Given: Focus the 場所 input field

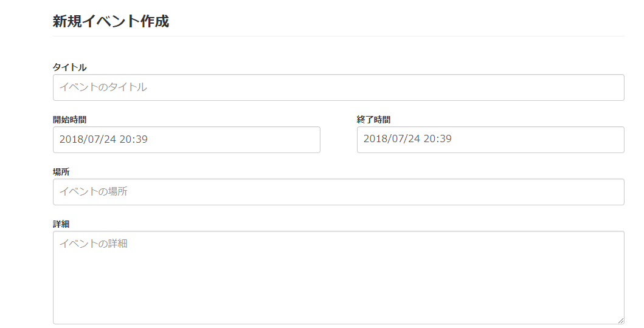Looking at the screenshot, I should (338, 192).
